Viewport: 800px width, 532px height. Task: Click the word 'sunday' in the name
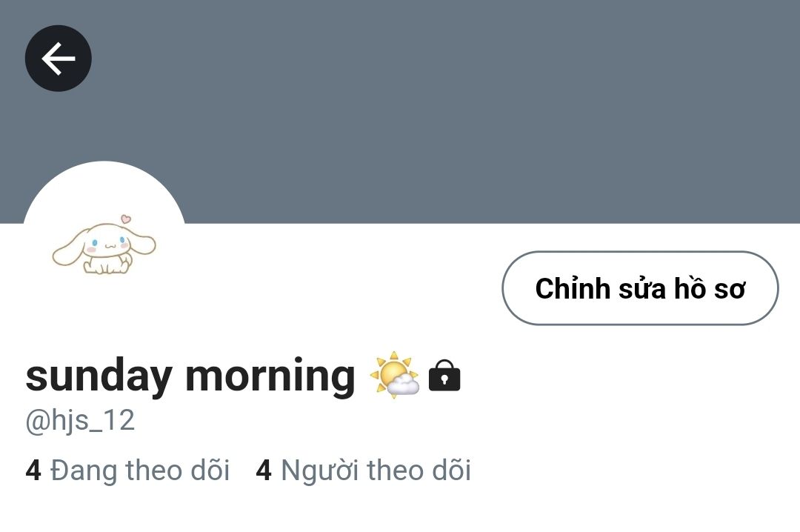tap(99, 377)
